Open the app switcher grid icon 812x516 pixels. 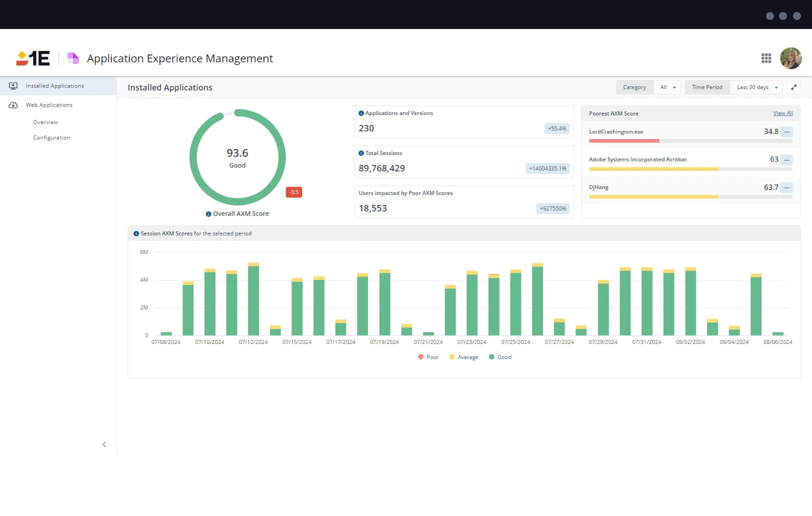766,58
